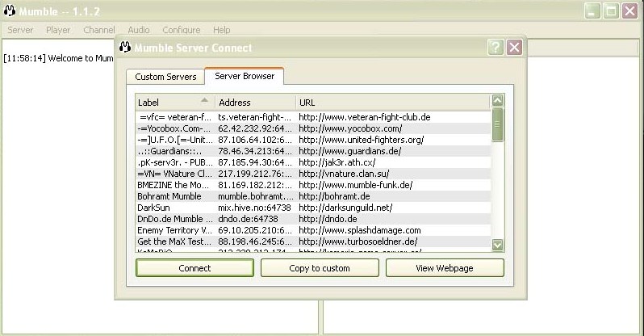Click the Connect button
This screenshot has height=336, width=644.
point(194,268)
